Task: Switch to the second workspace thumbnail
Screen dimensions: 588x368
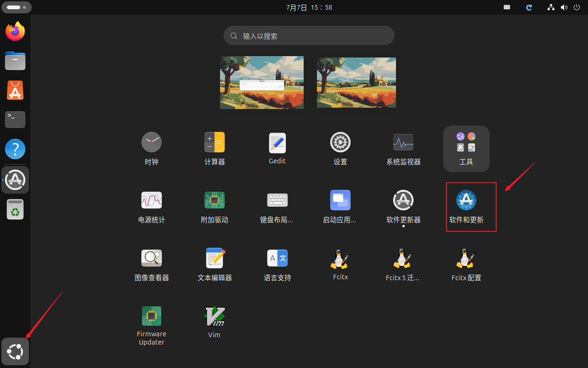Action: [x=356, y=82]
